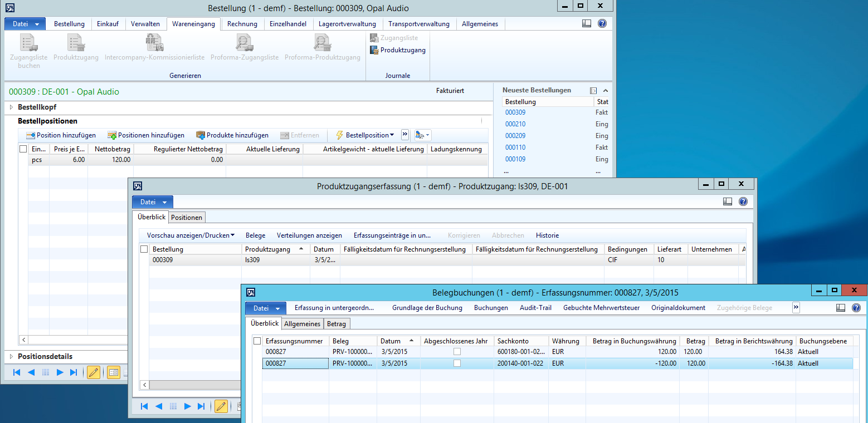Expand the Bestellkopf section
This screenshot has height=423, width=868.
point(11,107)
